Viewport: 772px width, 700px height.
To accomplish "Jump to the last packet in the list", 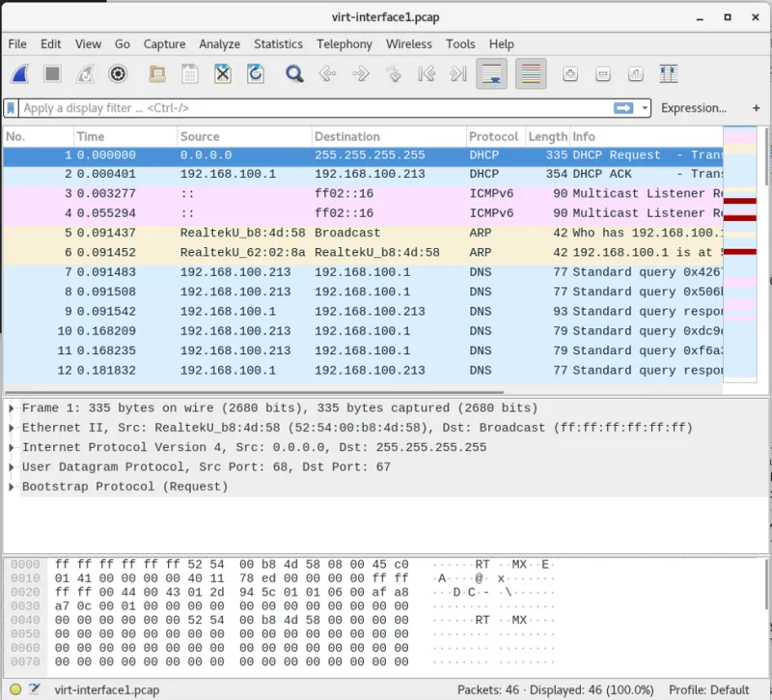I will [457, 73].
